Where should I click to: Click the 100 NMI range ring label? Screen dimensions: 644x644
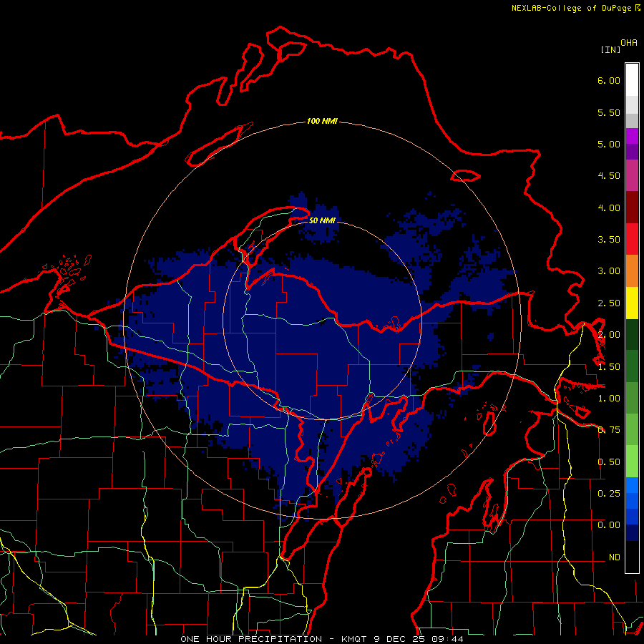tap(322, 121)
